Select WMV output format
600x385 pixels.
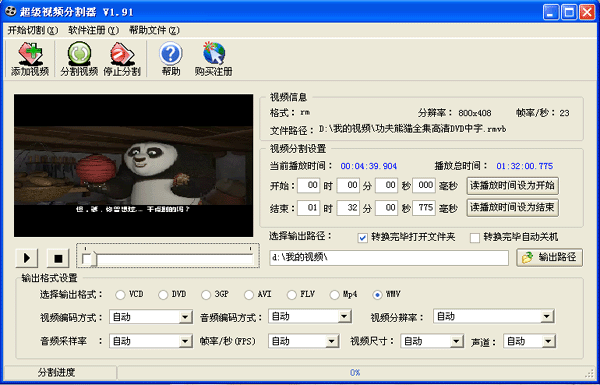pyautogui.click(x=377, y=295)
